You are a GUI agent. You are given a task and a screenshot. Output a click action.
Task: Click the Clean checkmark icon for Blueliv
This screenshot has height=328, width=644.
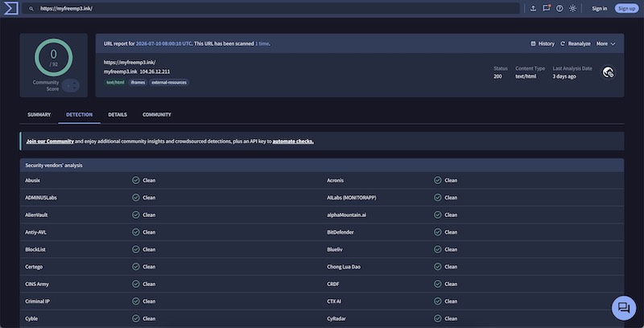coord(437,249)
